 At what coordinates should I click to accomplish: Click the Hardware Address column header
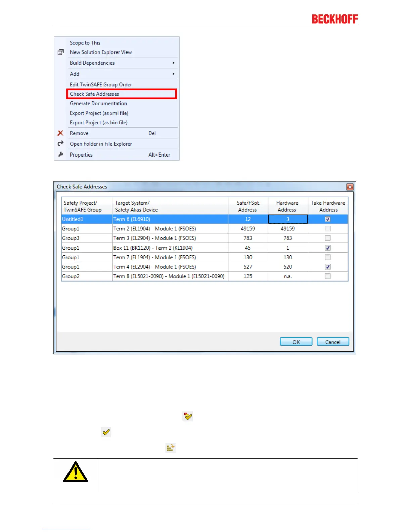[x=288, y=206]
